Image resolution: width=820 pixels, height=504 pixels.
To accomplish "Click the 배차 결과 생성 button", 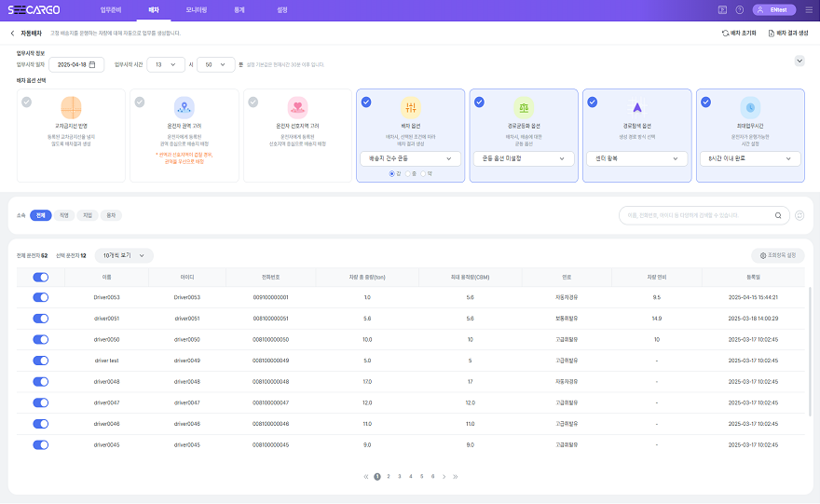I will (x=787, y=33).
